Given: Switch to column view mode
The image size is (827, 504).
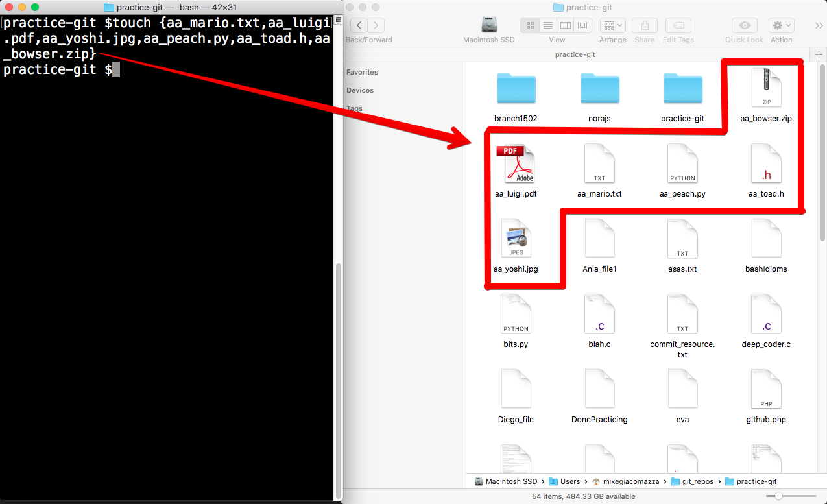Looking at the screenshot, I should (x=566, y=25).
